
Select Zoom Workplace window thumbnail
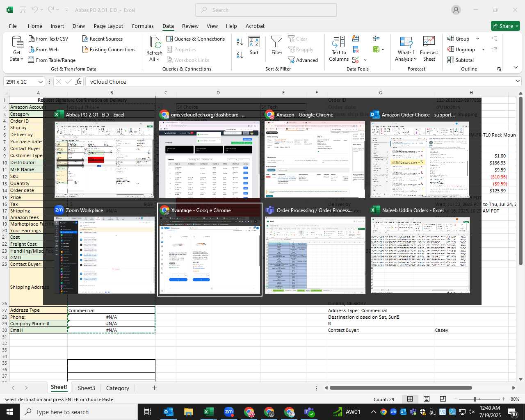click(x=104, y=249)
